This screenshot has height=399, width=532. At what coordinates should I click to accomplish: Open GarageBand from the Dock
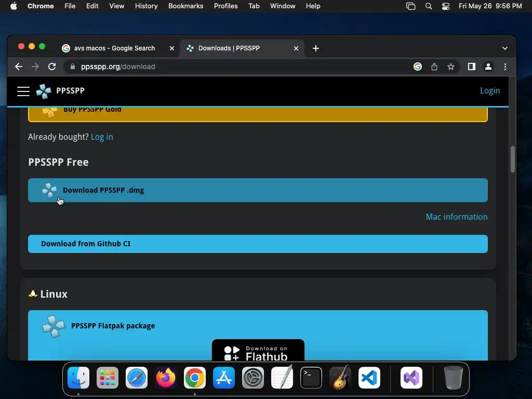(340, 377)
